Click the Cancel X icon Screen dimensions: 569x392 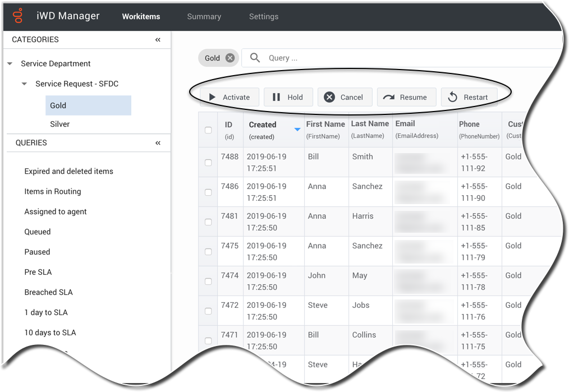329,97
